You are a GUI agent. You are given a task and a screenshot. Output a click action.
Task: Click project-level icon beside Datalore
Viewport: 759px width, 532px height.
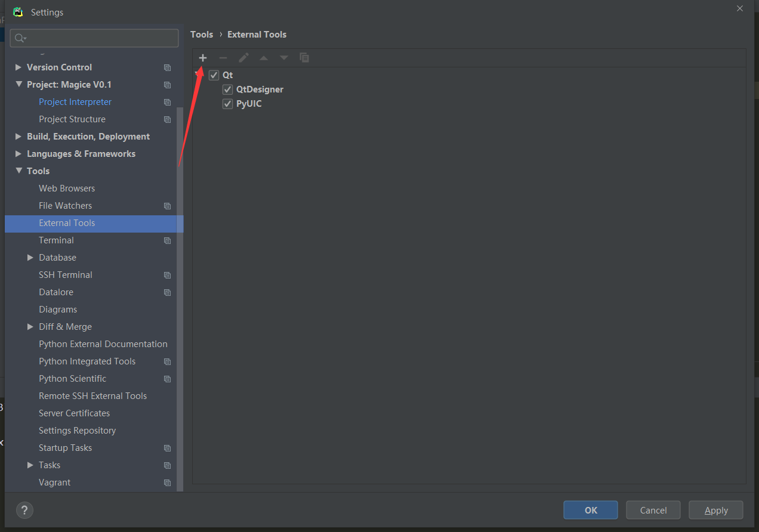(167, 292)
